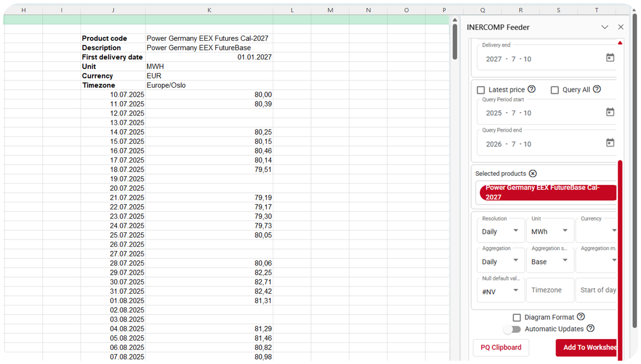
Task: Select the First delivery date value 01.01.2027
Action: [x=209, y=57]
